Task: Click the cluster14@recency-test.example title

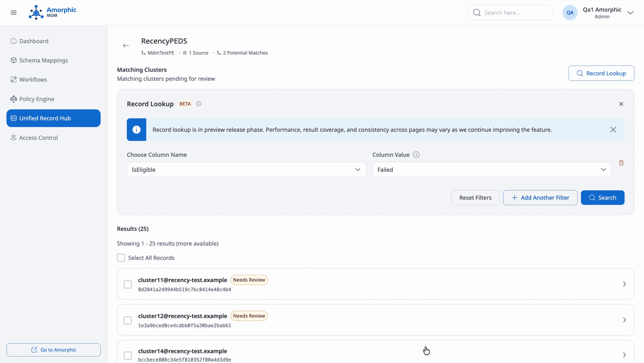Action: click(182, 351)
